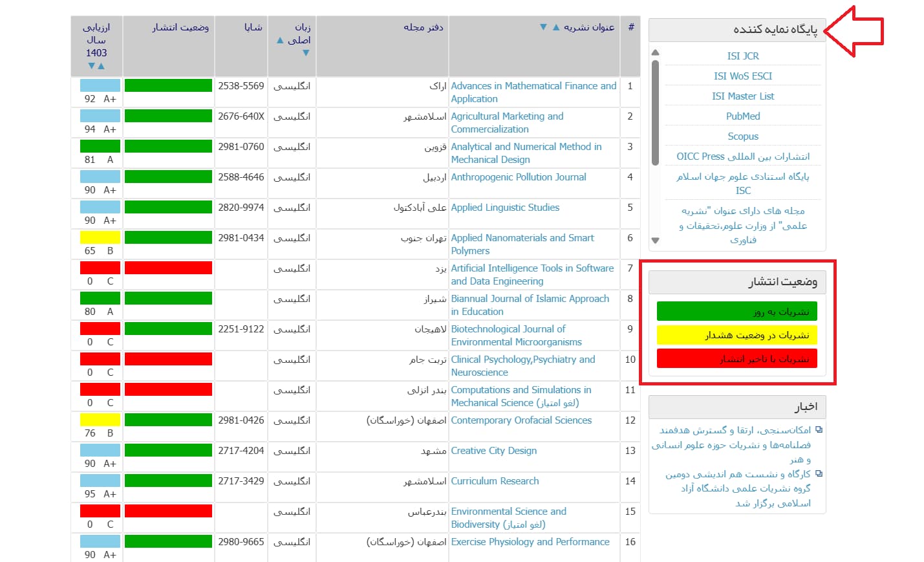Sort journal title column descending arrow
The width and height of the screenshot is (924, 562).
544,27
